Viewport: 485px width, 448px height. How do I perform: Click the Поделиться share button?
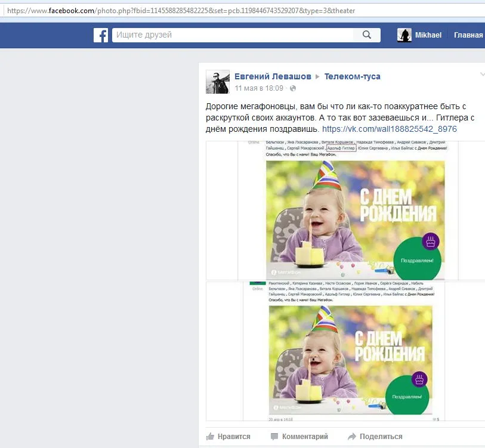pos(375,437)
